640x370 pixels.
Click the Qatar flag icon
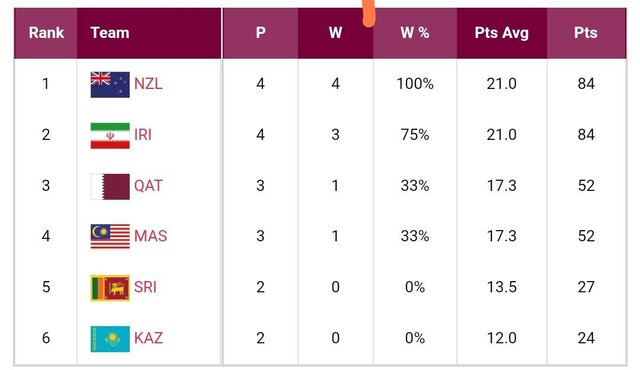(x=110, y=186)
